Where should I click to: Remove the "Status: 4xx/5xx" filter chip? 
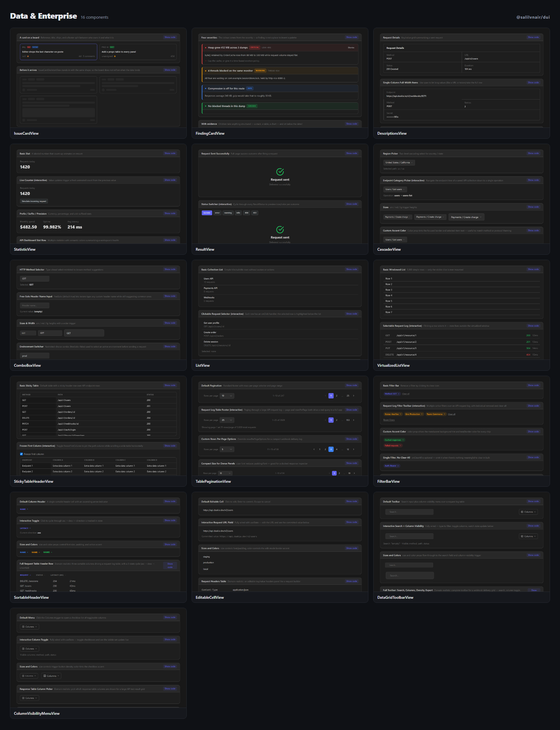coord(400,414)
